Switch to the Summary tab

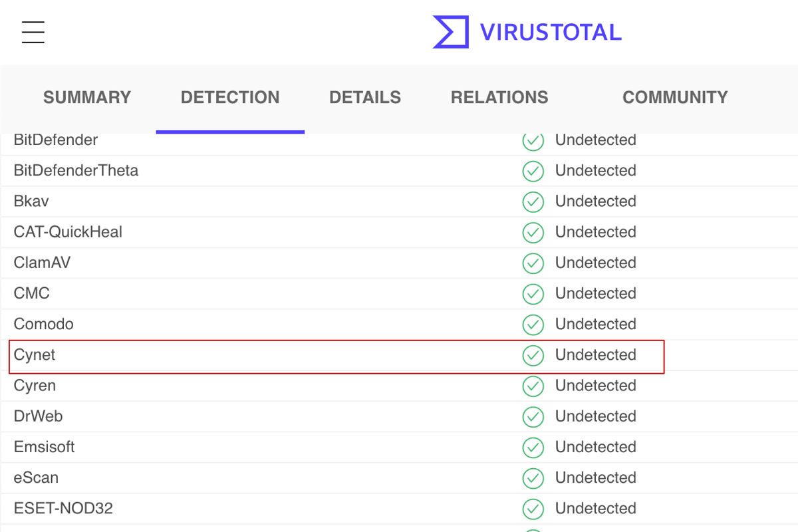click(87, 98)
